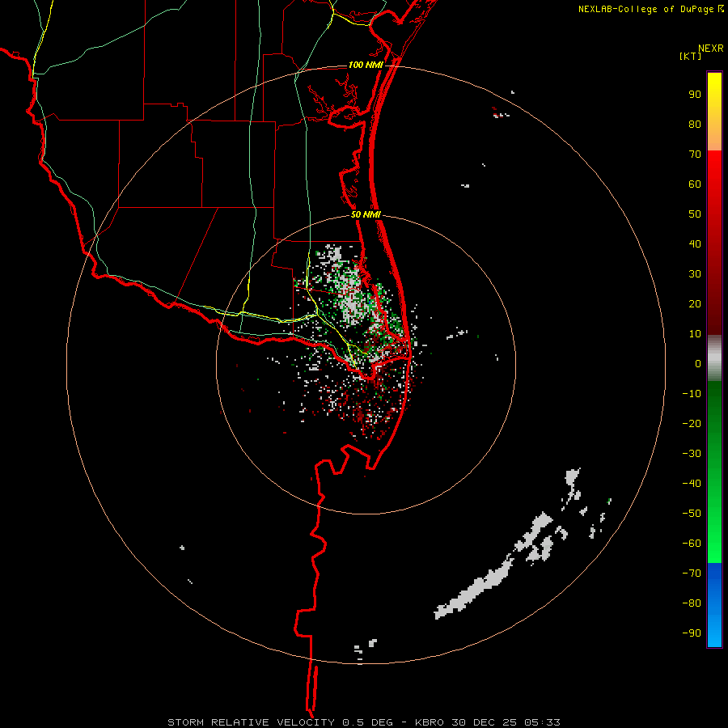Click the -60 value on the velocity scale
Viewport: 728px width, 728px height.
[x=692, y=544]
